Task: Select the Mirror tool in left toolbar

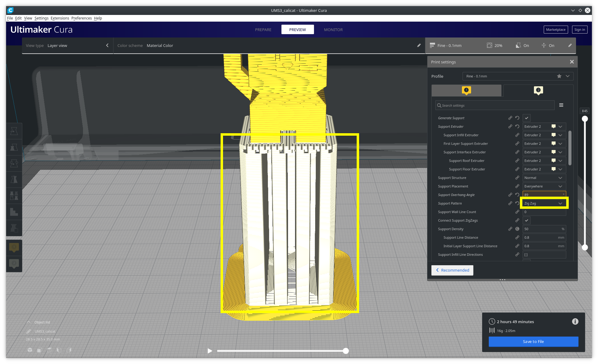Action: point(14,180)
